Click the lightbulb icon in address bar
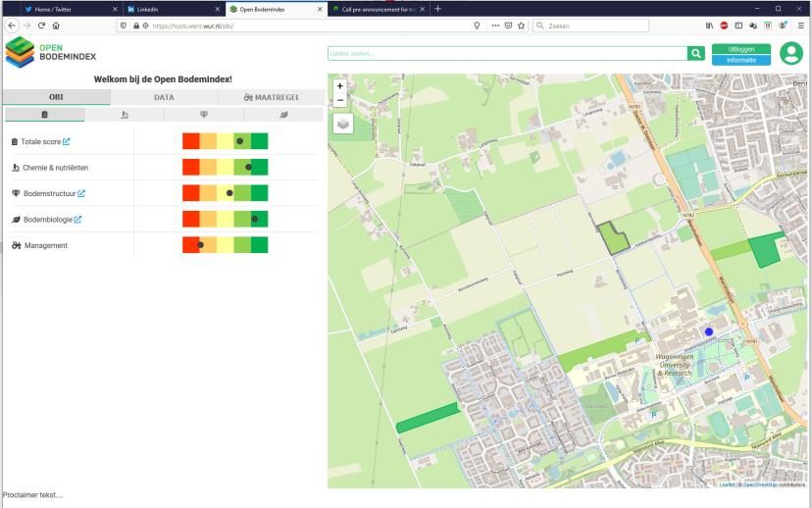 click(477, 25)
